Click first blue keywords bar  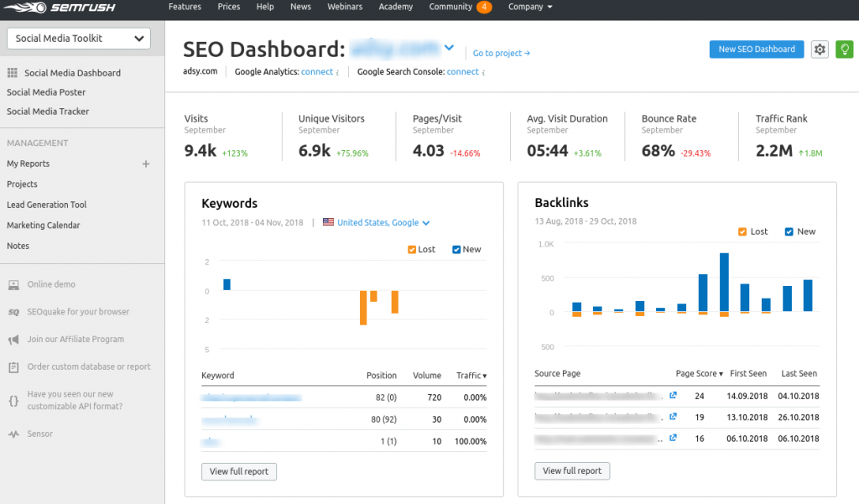(x=226, y=284)
